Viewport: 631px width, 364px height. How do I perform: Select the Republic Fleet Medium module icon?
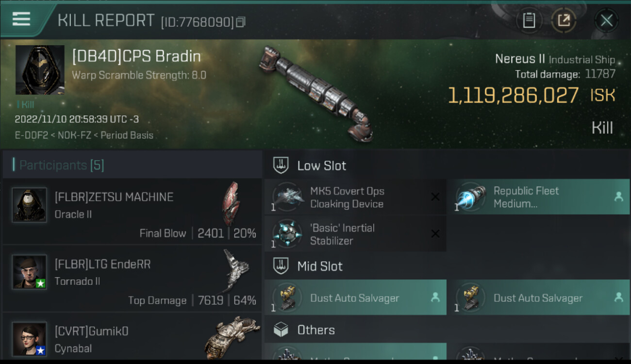click(471, 197)
